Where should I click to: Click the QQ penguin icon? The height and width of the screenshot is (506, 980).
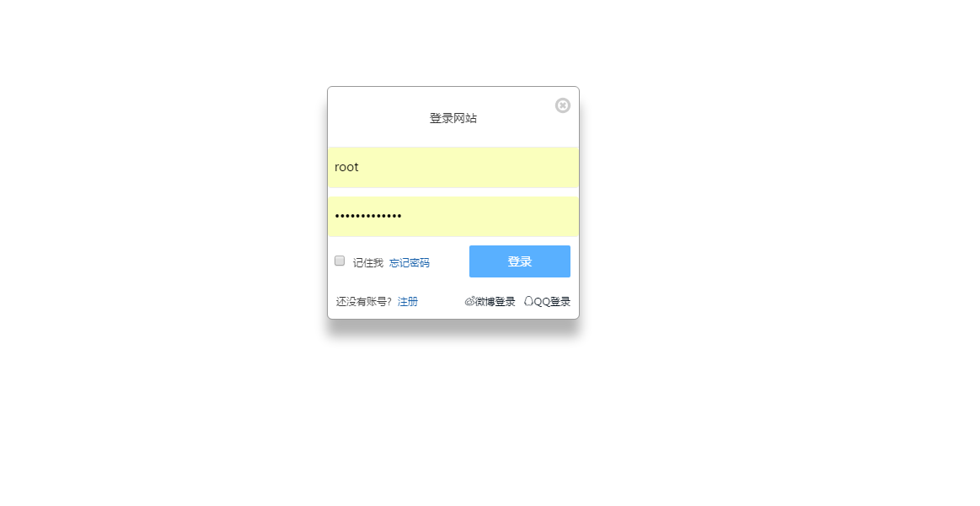(528, 301)
